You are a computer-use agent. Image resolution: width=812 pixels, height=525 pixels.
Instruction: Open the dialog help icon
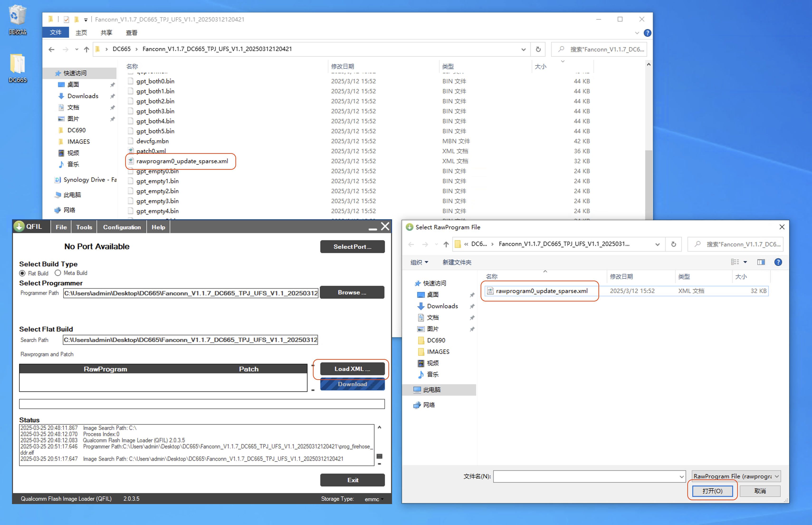click(x=778, y=262)
